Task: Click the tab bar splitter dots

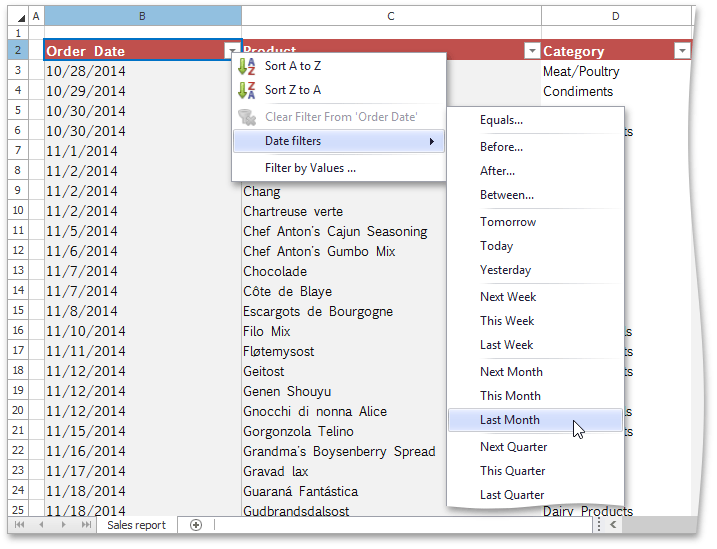Action: 599,525
